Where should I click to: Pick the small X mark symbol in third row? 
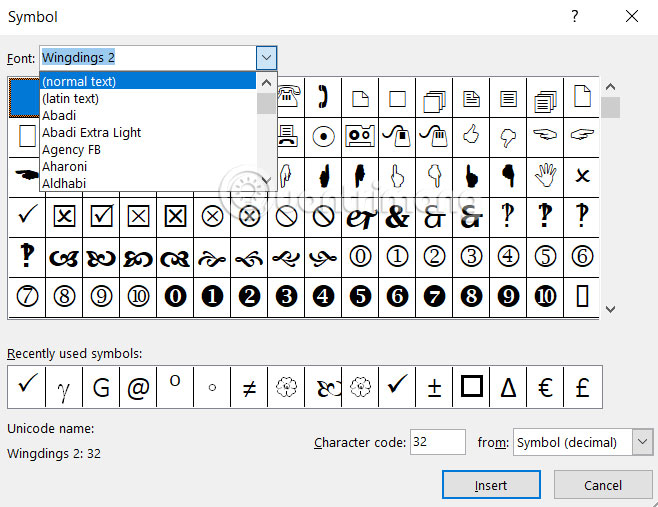coord(582,175)
